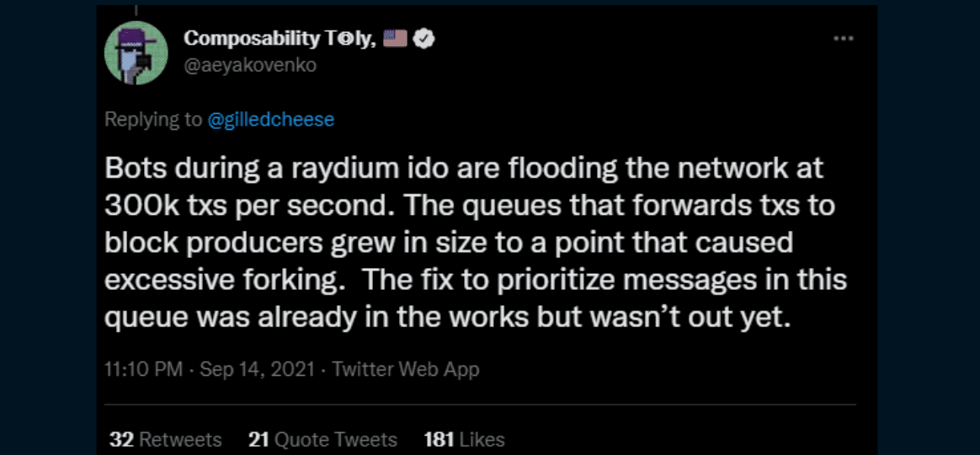
Task: Click the words "Bots during" starting the tweet
Action: tap(173, 168)
